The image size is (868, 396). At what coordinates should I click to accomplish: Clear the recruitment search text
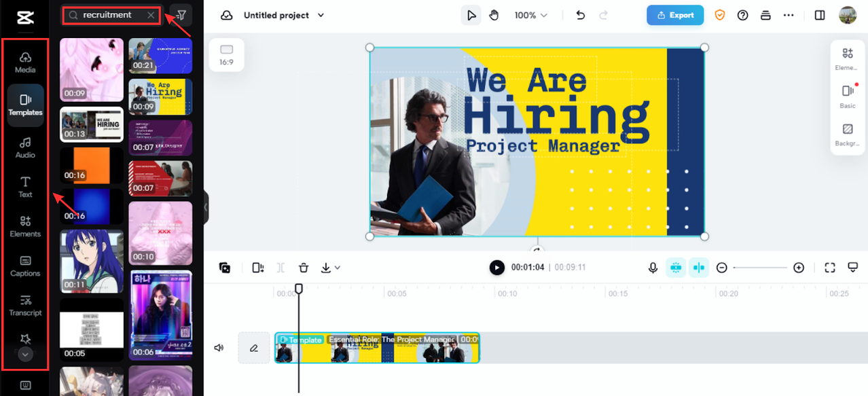click(151, 15)
